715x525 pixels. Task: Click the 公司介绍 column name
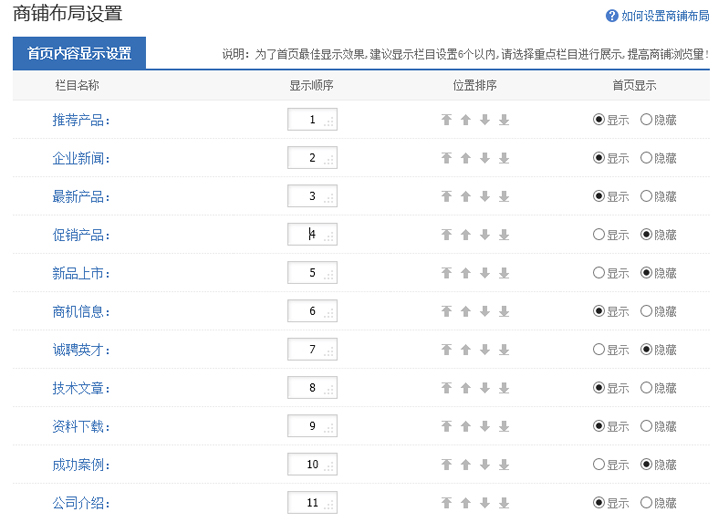click(x=81, y=503)
